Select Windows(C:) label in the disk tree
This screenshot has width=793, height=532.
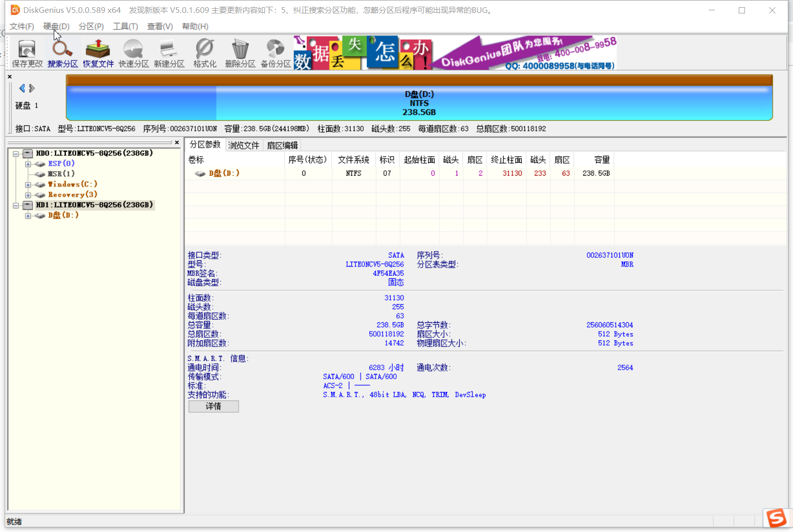(73, 184)
